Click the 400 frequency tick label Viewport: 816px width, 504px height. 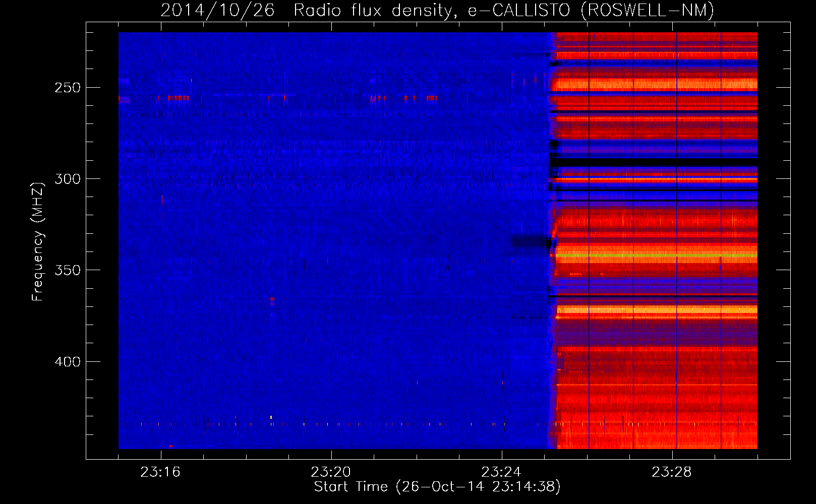coord(68,362)
